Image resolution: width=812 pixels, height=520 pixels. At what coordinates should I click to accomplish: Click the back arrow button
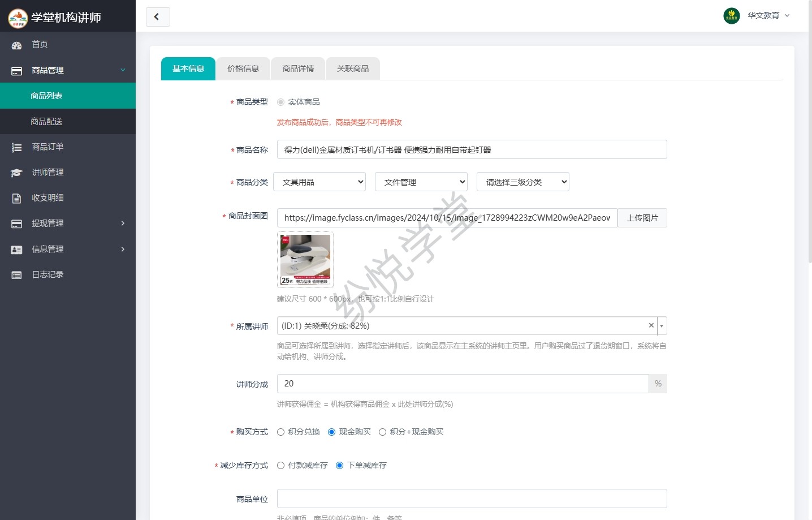tap(157, 17)
